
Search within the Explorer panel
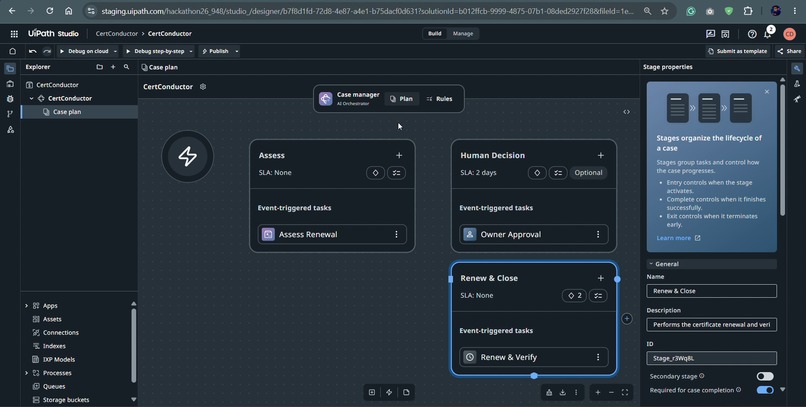tap(126, 67)
